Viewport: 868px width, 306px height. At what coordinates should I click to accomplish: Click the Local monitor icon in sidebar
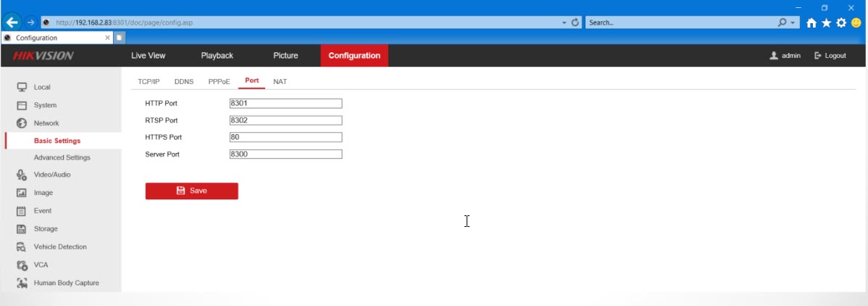click(22, 87)
